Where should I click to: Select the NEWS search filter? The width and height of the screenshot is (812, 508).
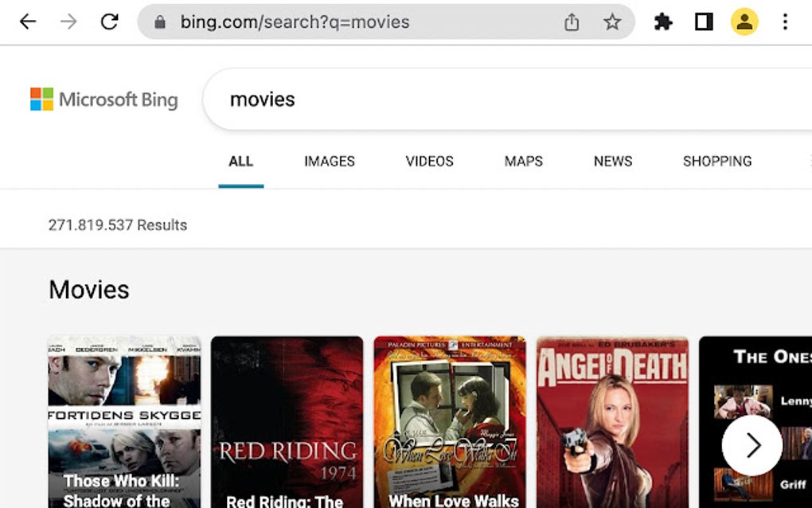[x=612, y=162]
